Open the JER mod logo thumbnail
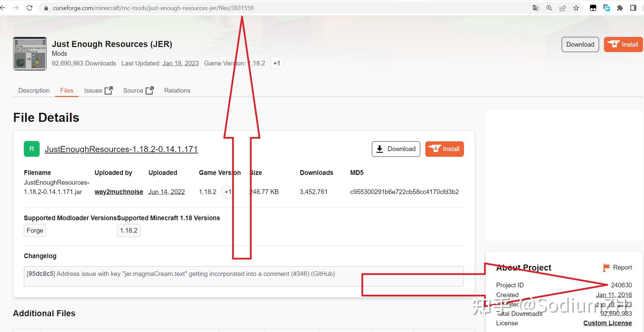Image resolution: width=644 pixels, height=332 pixels. (30, 54)
